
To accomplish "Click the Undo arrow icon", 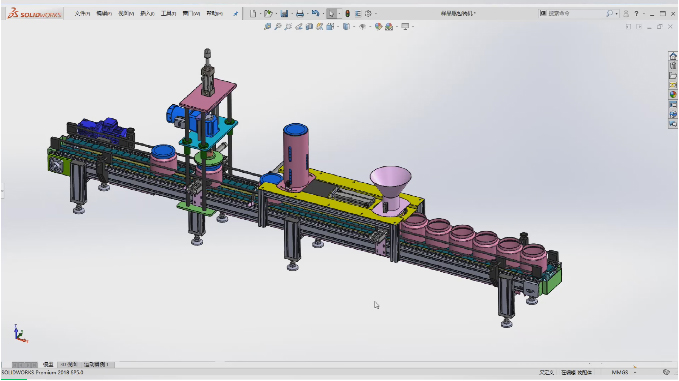I will pyautogui.click(x=315, y=13).
